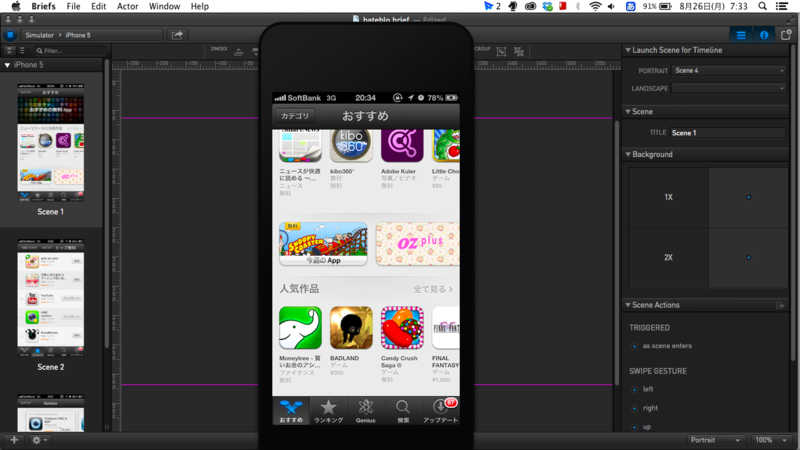The image size is (800, 450).
Task: Select the Genius scene thumbnail at the bottom
Action: pos(51,413)
